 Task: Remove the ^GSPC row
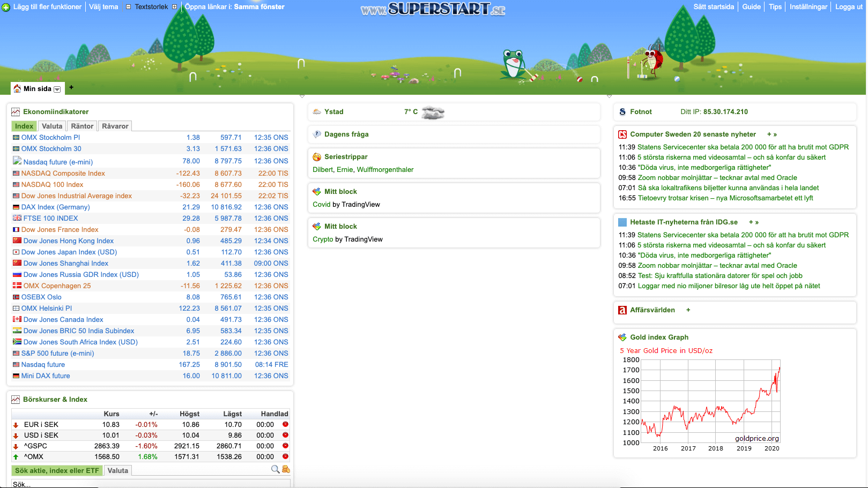tap(285, 446)
